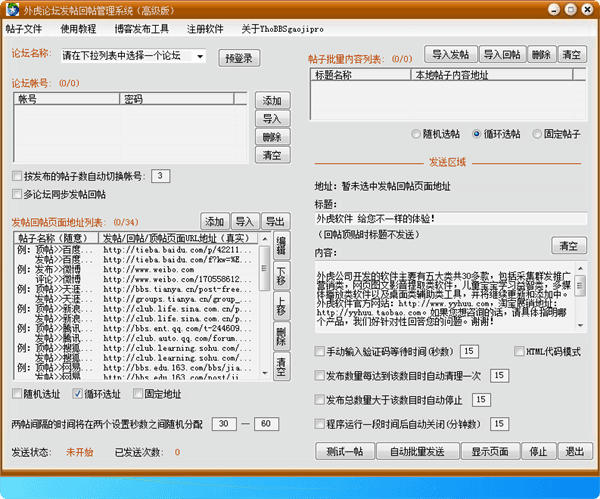The width and height of the screenshot is (600, 499).
Task: Select the 固定帖子 radio button
Action: point(537,134)
